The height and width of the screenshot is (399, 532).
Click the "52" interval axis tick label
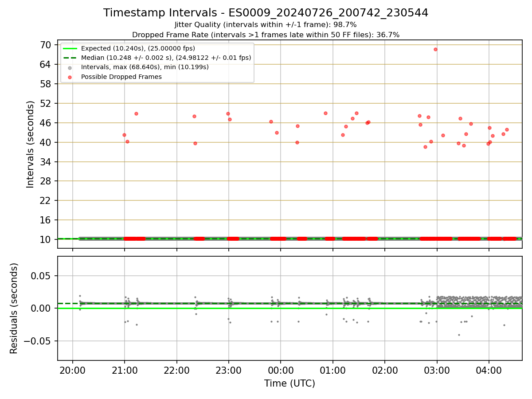(x=46, y=103)
